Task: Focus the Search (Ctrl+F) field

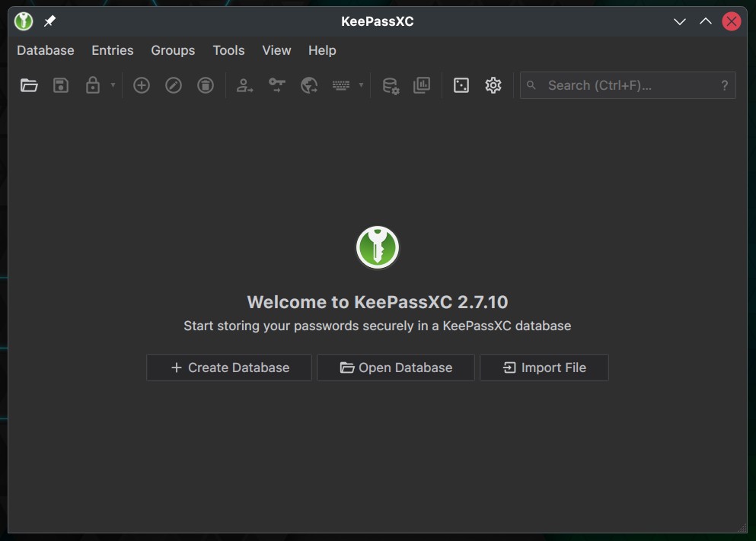Action: click(628, 85)
